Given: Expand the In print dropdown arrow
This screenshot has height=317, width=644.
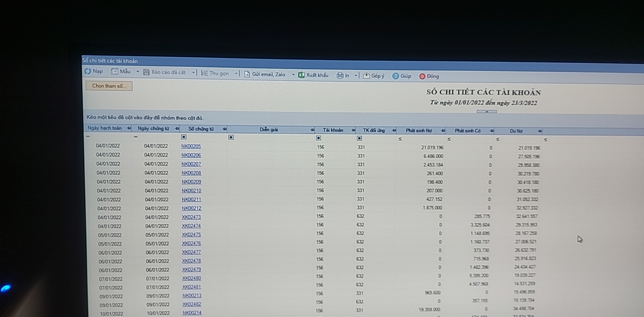Looking at the screenshot, I should 356,76.
